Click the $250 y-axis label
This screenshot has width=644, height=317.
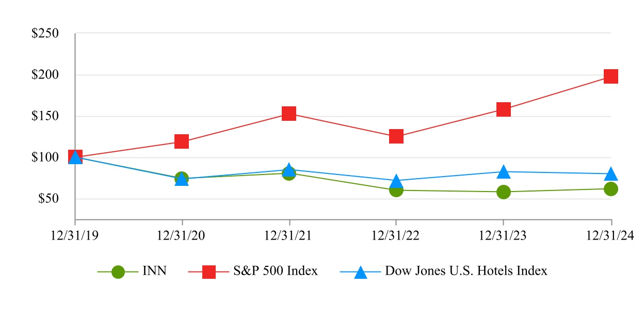coord(45,34)
